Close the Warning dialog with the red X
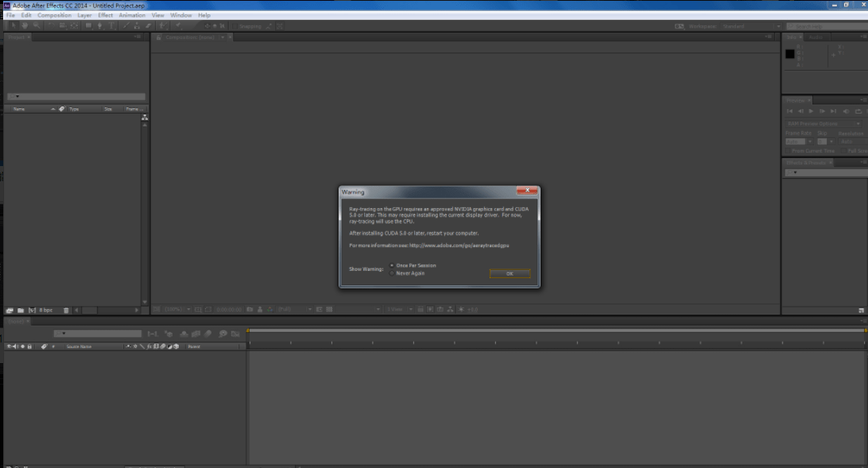 tap(527, 190)
